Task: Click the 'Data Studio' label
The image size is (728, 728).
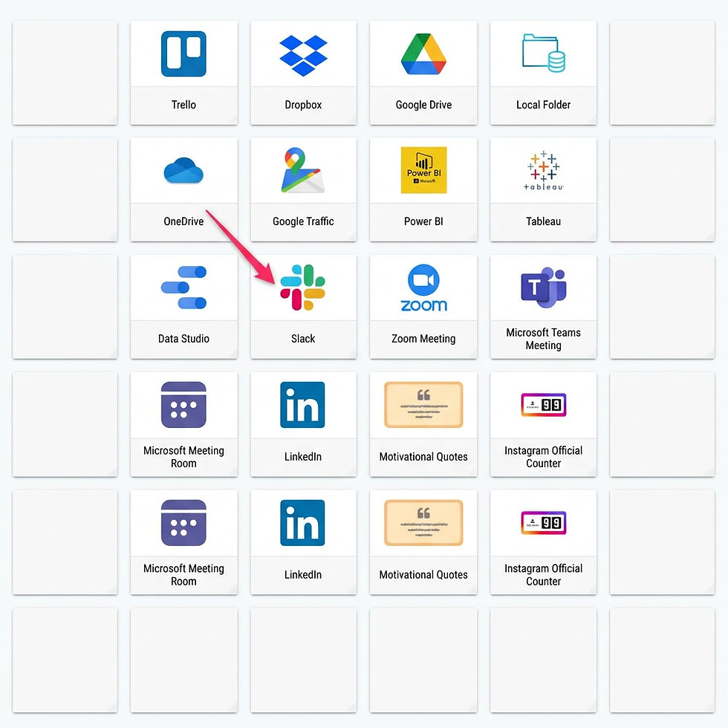Action: [x=183, y=339]
